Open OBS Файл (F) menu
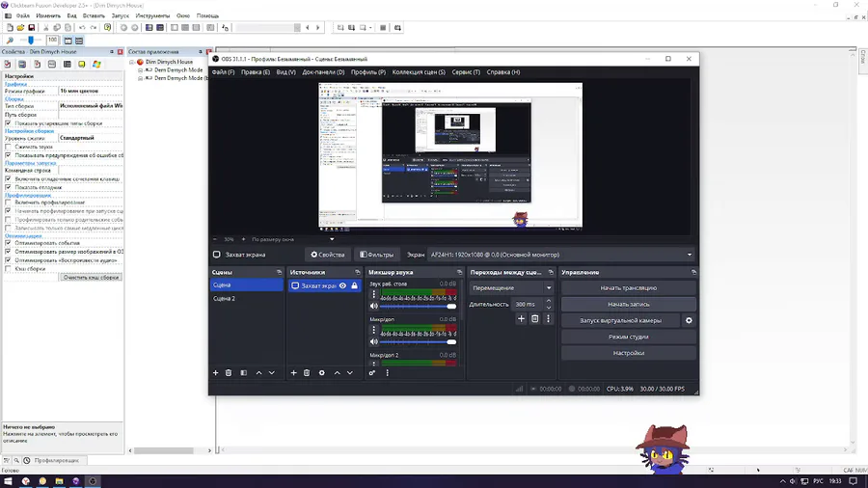The image size is (868, 488). (x=223, y=72)
